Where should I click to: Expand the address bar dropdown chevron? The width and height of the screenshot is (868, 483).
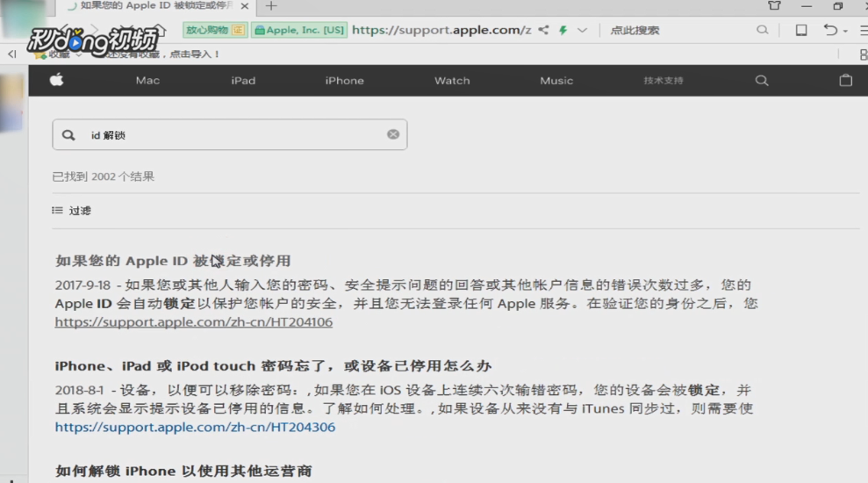pos(582,31)
